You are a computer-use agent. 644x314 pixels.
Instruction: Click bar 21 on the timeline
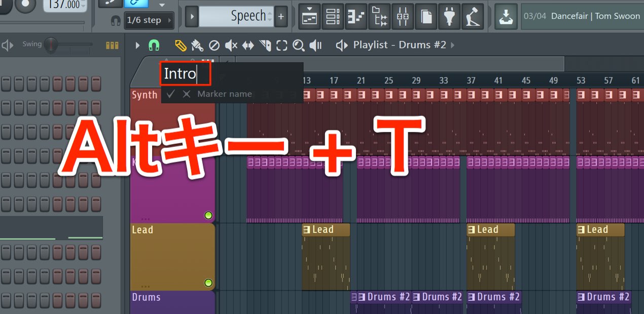(361, 81)
